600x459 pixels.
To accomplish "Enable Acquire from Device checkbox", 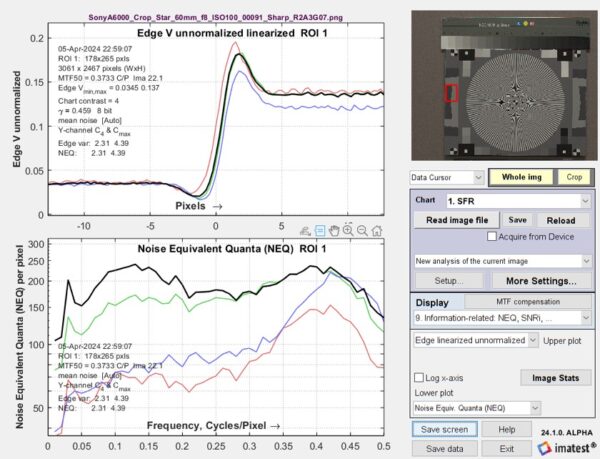I will click(492, 236).
